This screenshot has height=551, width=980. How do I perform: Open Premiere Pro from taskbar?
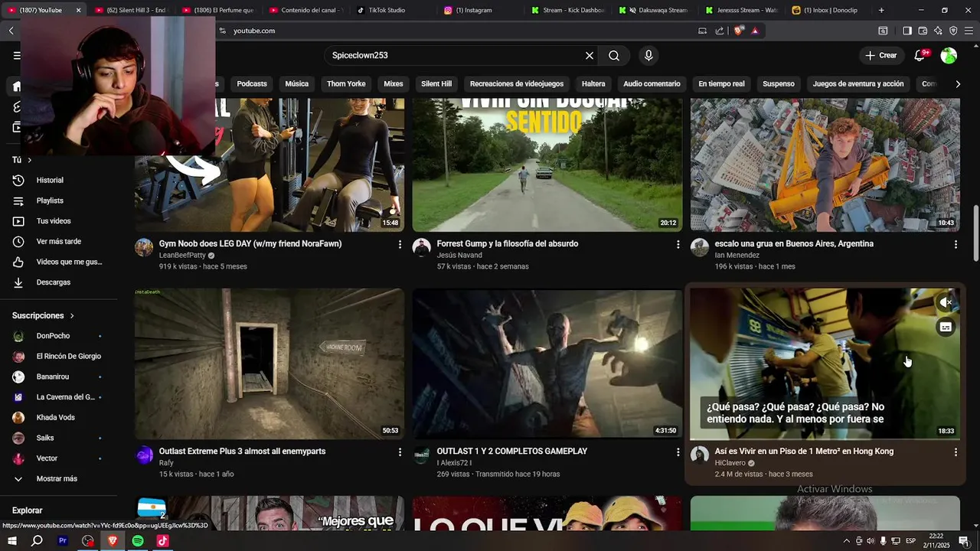point(63,540)
